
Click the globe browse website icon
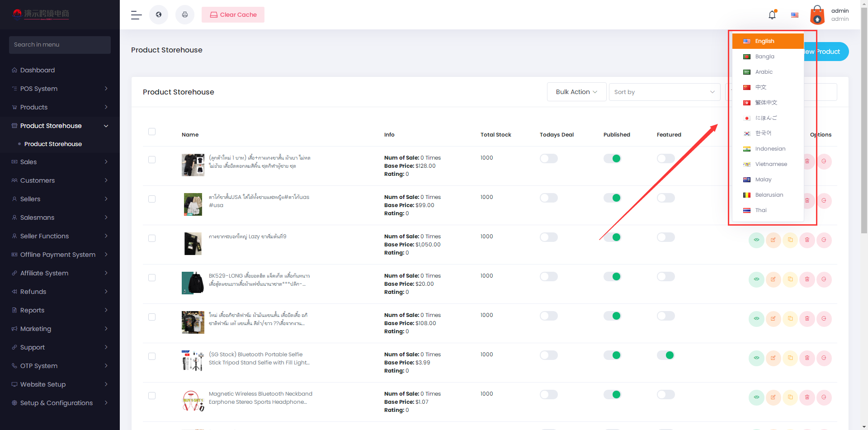[159, 15]
